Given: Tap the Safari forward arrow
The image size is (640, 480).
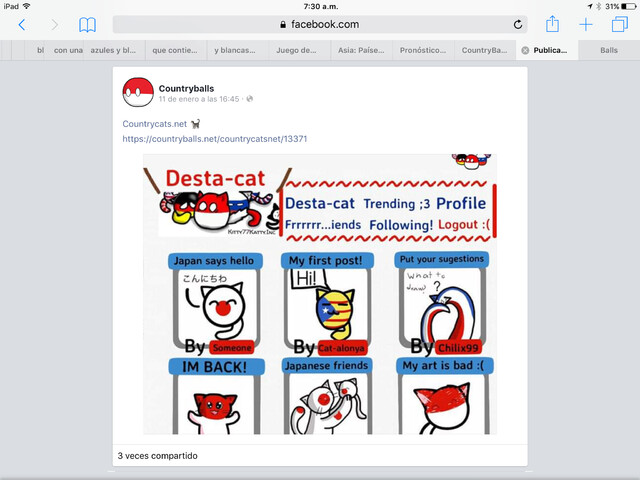Looking at the screenshot, I should (x=54, y=25).
